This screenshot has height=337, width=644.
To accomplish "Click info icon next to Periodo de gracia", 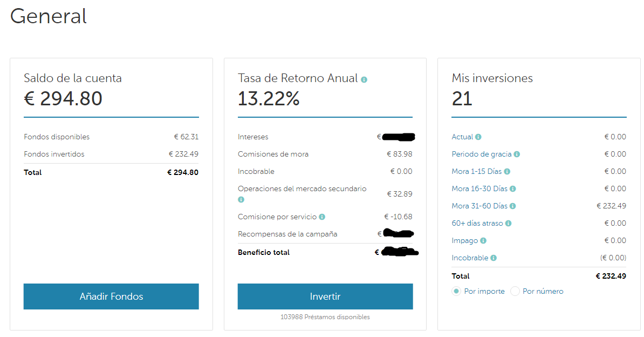I will point(517,154).
